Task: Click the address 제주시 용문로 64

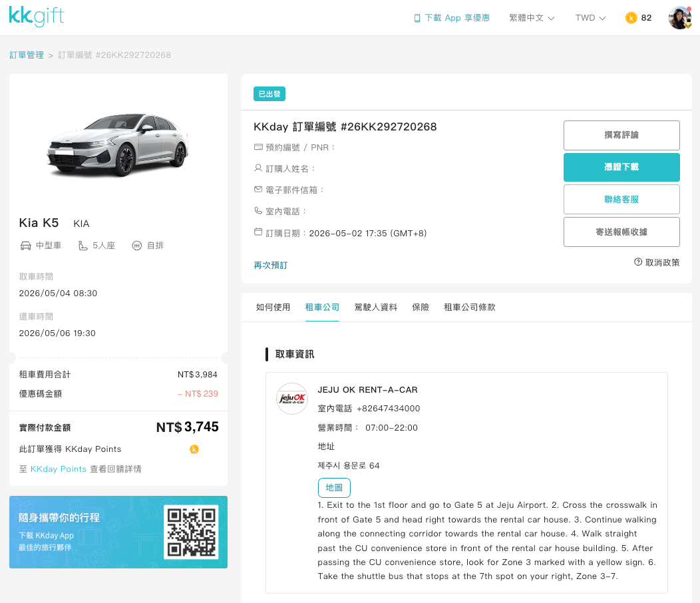Action: (349, 465)
